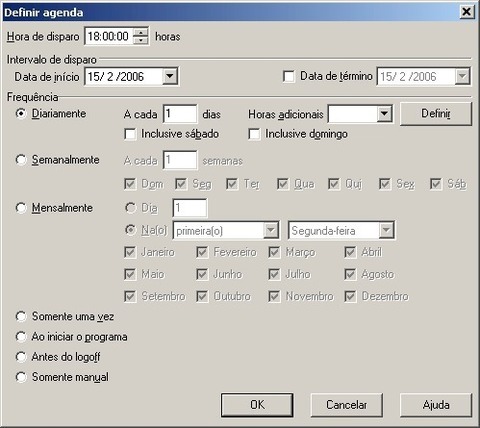The width and height of the screenshot is (480, 428).
Task: Check Inclusive sábado
Action: point(130,134)
